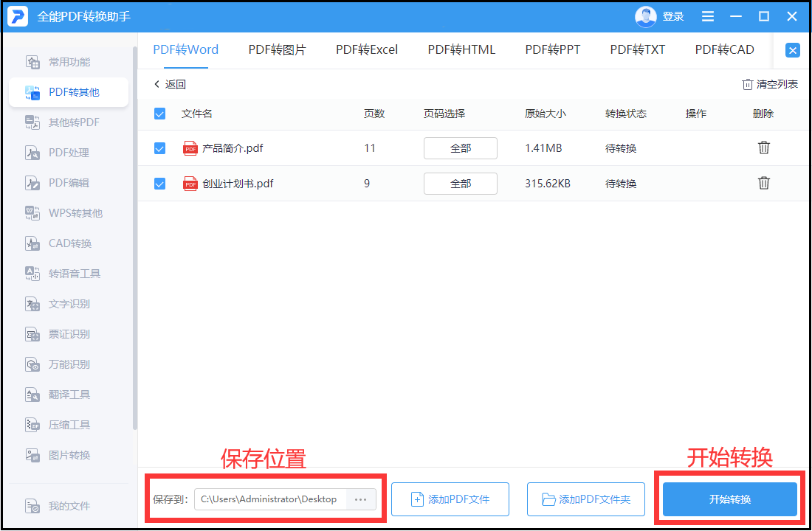Click the 翻译工具 sidebar icon
Image resolution: width=812 pixels, height=531 pixels.
tap(32, 395)
